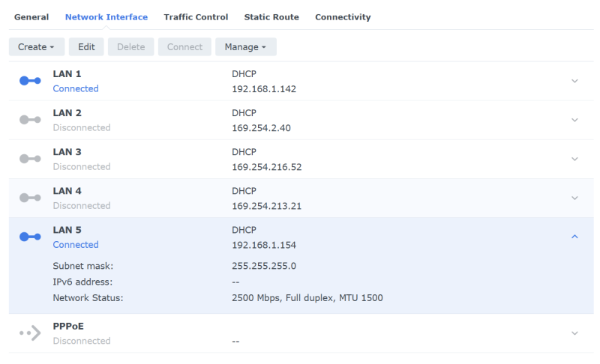Screen dimensions: 600x364
Task: Click the DHCP label in LAN 3 row
Action: pos(244,151)
